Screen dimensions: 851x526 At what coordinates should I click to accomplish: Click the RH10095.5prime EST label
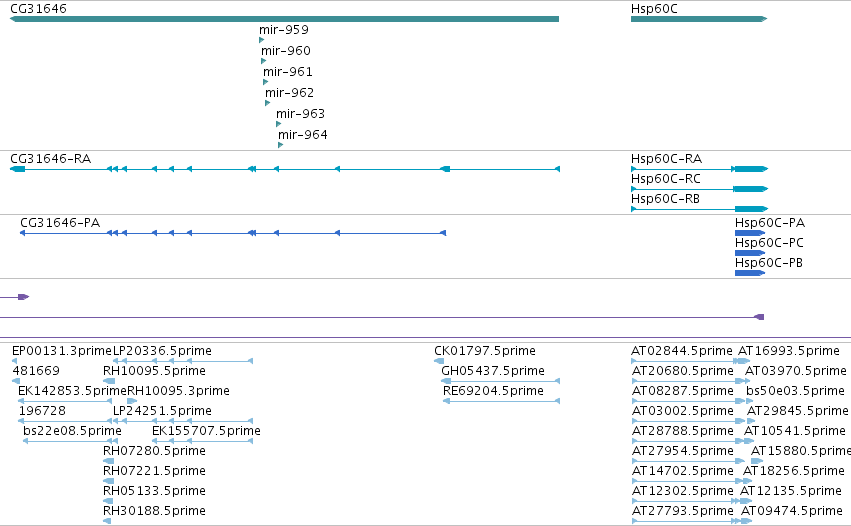[x=154, y=371]
